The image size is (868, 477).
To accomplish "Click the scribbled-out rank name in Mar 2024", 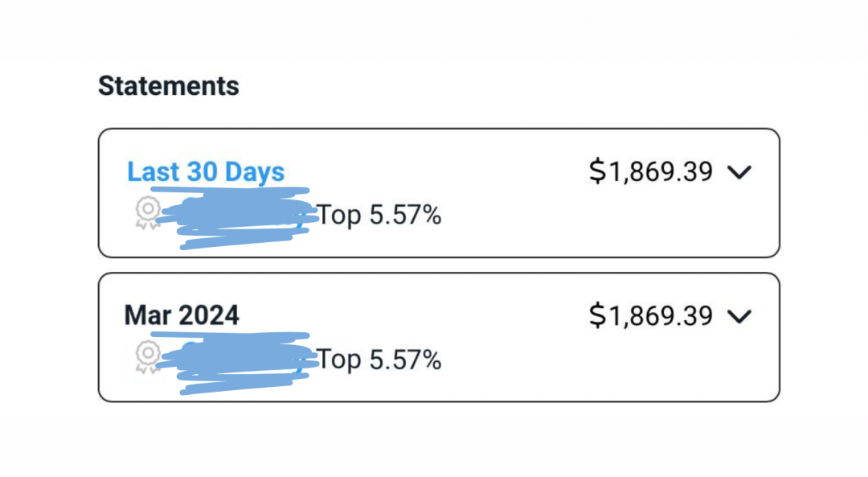I will click(x=235, y=362).
